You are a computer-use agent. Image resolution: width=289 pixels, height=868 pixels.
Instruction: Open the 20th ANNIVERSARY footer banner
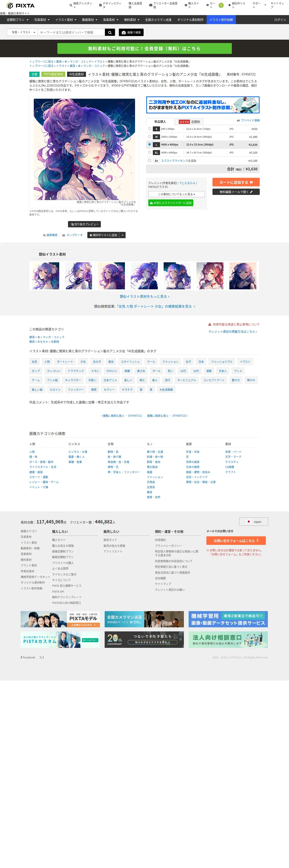[x=144, y=639]
